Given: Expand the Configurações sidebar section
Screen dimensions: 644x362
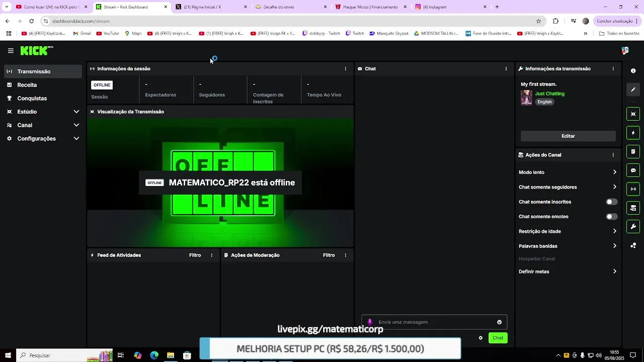Looking at the screenshot, I should pyautogui.click(x=42, y=139).
